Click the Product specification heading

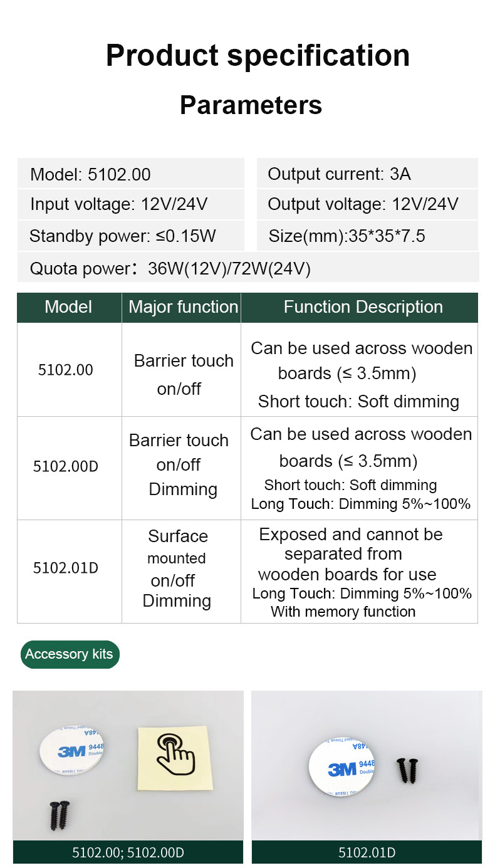(x=258, y=55)
